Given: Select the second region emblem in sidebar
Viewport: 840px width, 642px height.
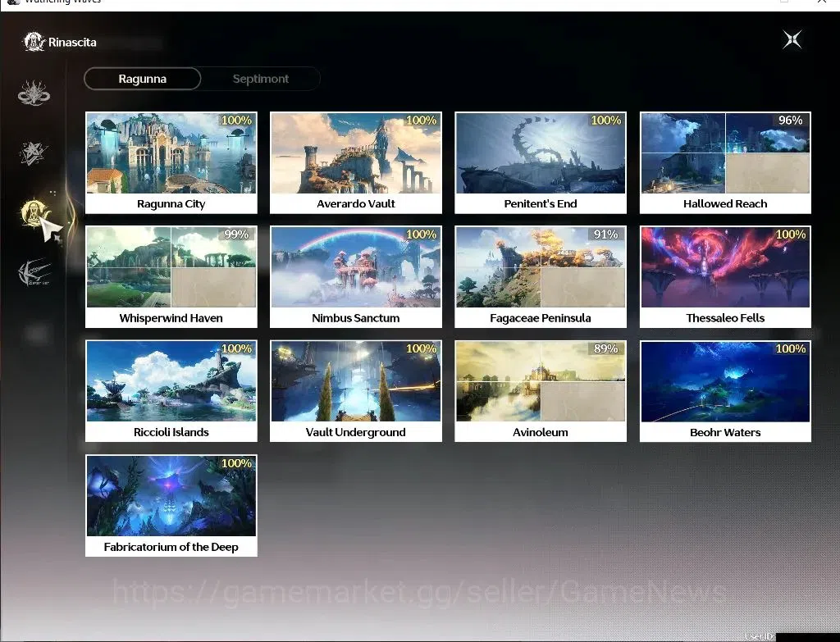Looking at the screenshot, I should 34,153.
